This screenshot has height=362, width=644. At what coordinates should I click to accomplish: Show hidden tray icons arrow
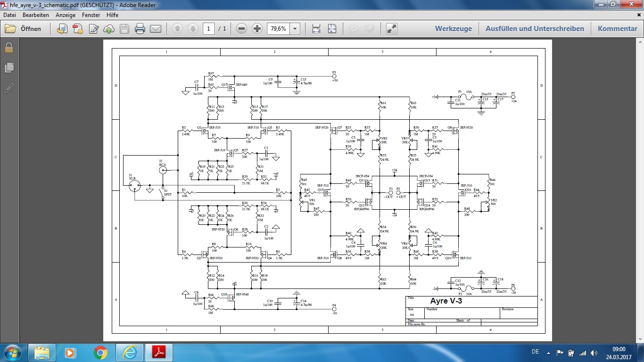coord(548,353)
